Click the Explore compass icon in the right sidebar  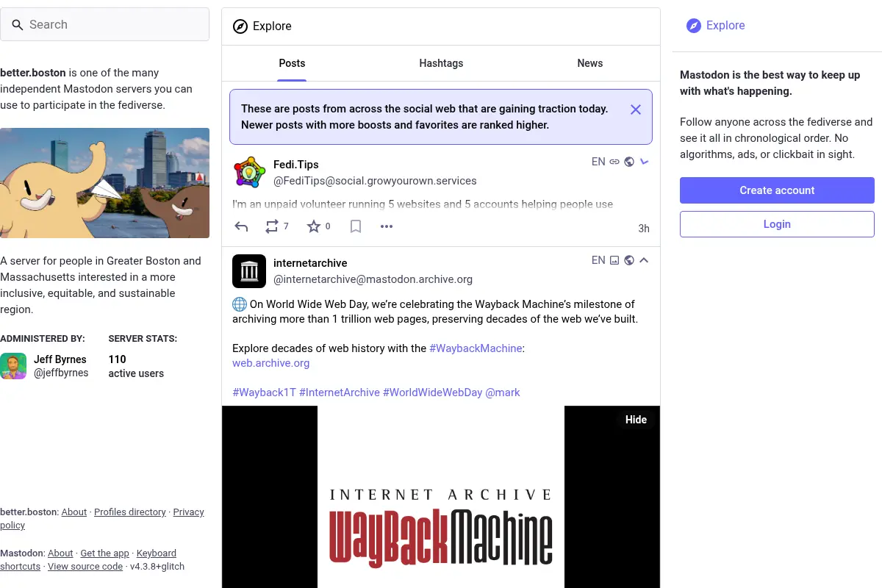(694, 26)
